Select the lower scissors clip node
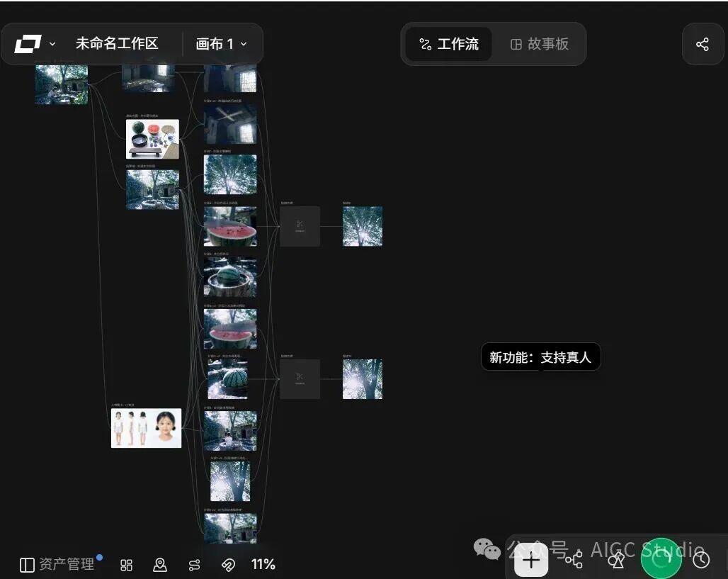 tap(300, 379)
